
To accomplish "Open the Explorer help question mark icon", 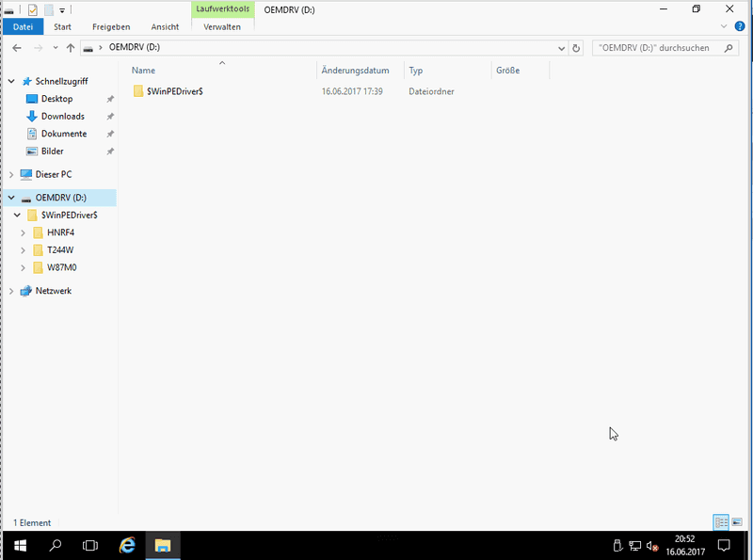I will pos(739,26).
